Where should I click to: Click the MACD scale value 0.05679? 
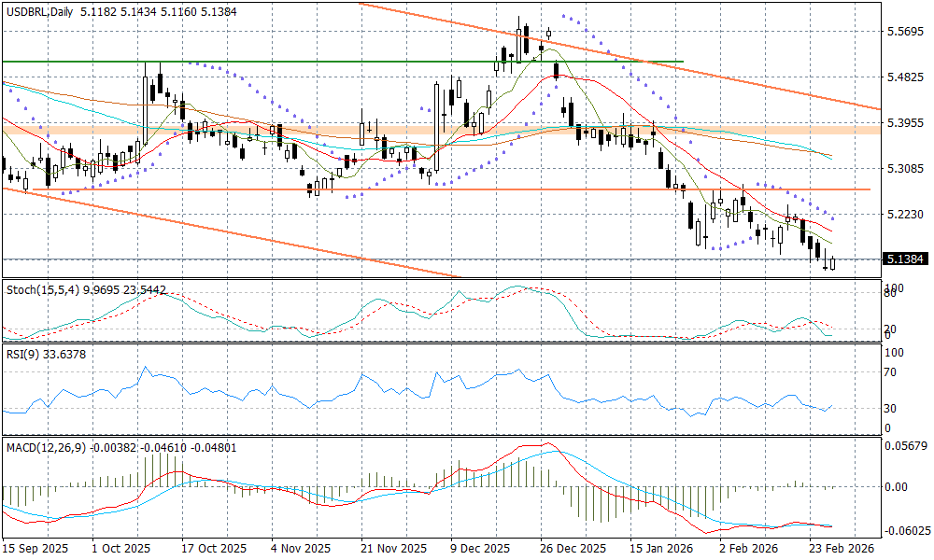click(905, 444)
